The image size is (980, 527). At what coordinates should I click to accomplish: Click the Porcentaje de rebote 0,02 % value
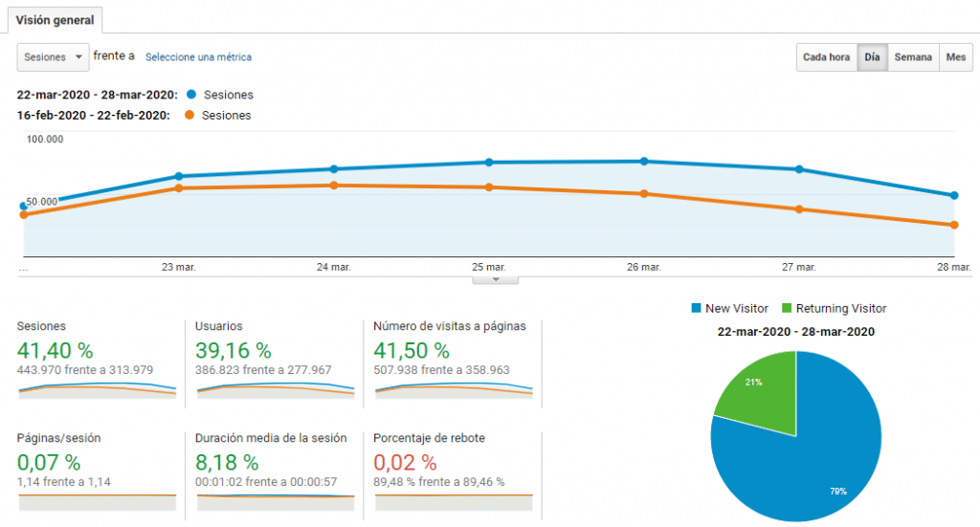[x=405, y=463]
